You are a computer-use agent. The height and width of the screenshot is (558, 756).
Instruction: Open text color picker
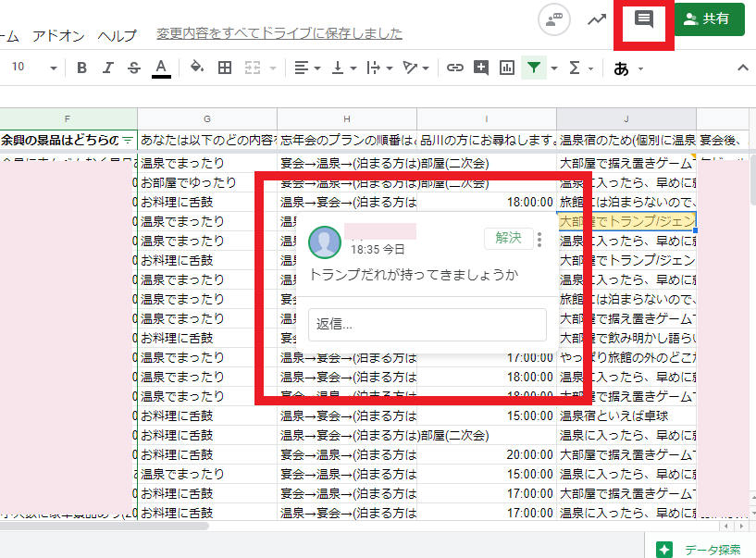click(x=161, y=68)
